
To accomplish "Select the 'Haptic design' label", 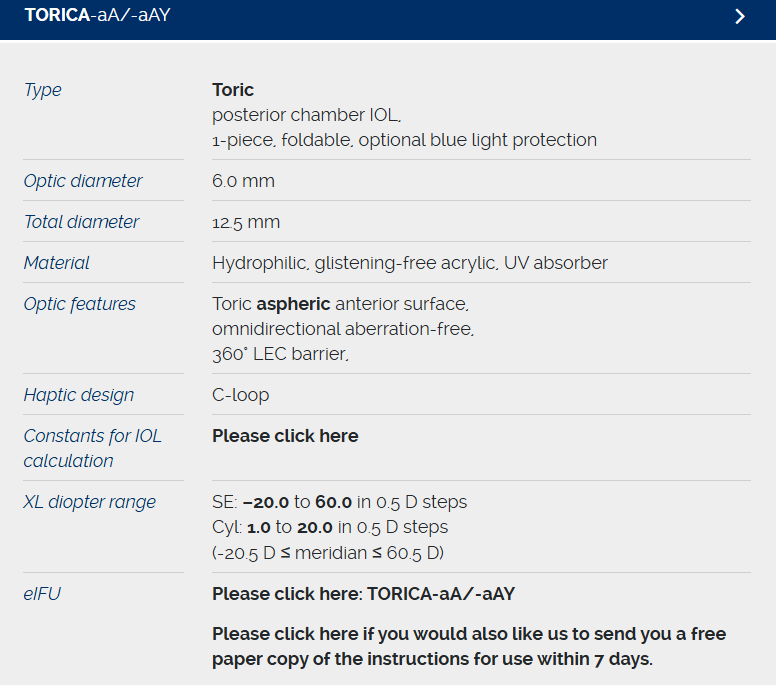I will click(79, 395).
